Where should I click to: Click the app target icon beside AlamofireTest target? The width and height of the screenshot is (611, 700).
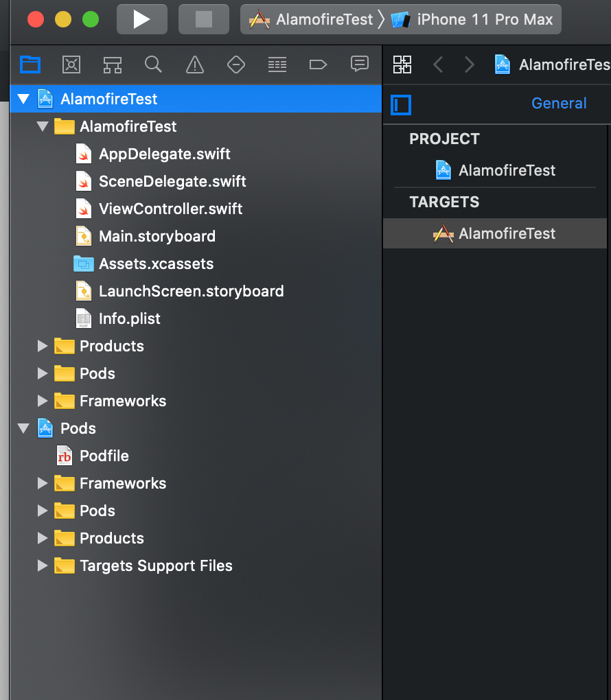tap(443, 233)
